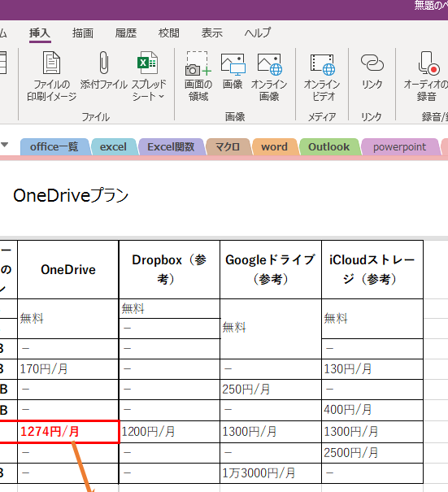Open the 校閲 ribbon tab

[x=169, y=33]
